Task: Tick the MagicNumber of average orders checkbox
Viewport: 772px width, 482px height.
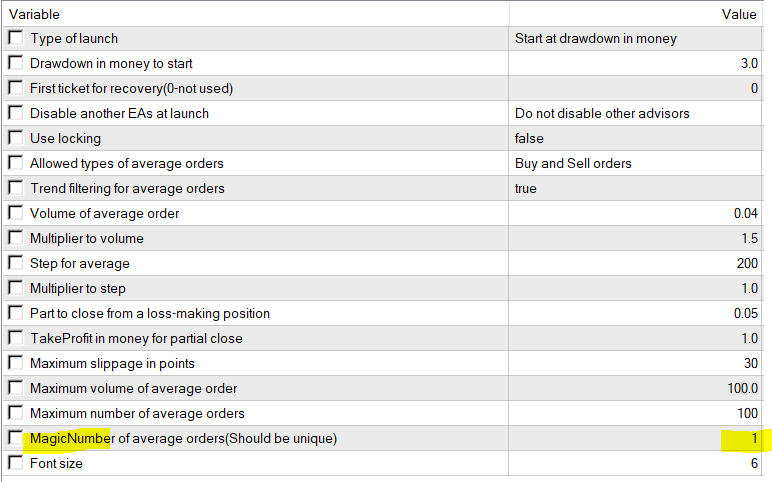Action: pyautogui.click(x=15, y=439)
